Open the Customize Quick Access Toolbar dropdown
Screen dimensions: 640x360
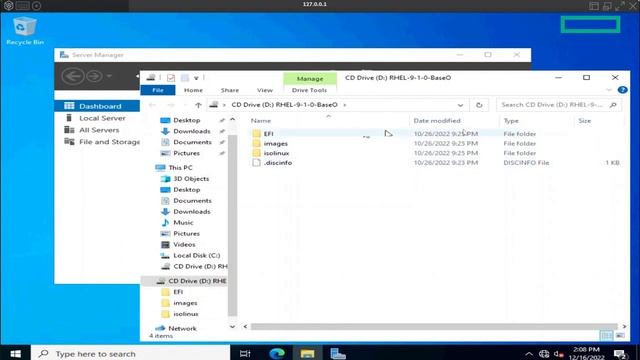click(x=196, y=78)
